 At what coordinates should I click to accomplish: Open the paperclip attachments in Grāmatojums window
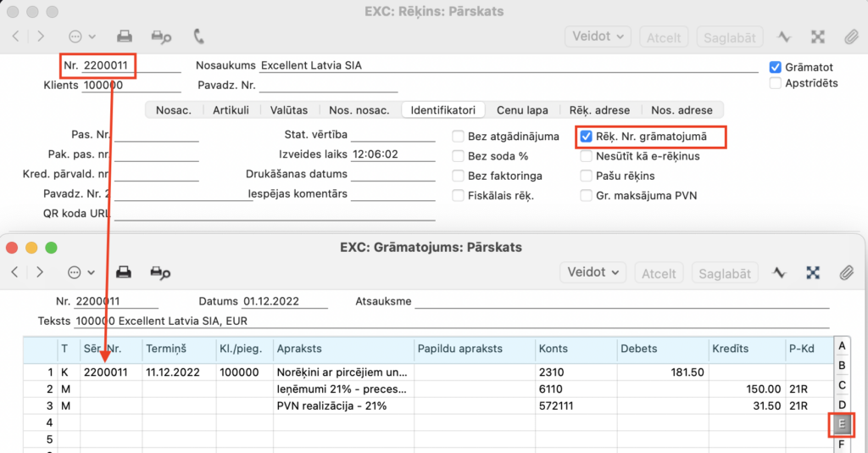pos(845,272)
